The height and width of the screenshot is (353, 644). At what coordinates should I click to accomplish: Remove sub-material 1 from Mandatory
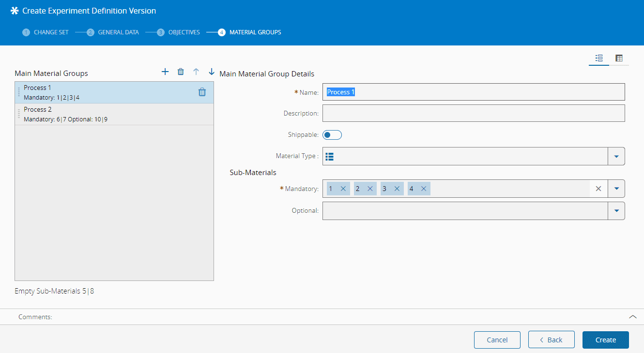343,189
